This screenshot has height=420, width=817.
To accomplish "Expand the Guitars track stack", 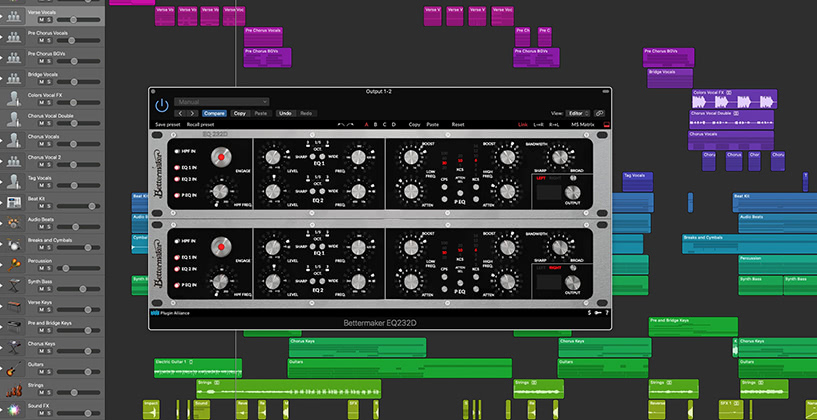I will (2, 368).
